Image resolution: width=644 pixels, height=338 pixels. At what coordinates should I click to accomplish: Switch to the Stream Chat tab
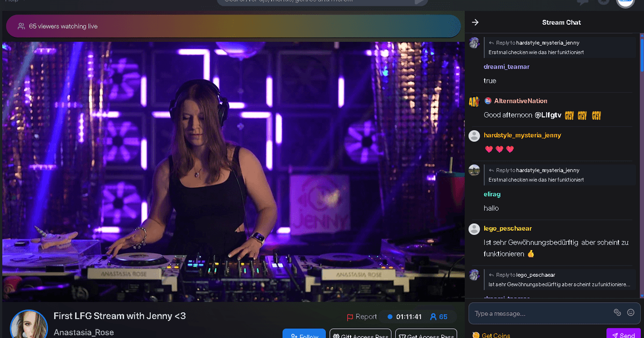pos(561,22)
